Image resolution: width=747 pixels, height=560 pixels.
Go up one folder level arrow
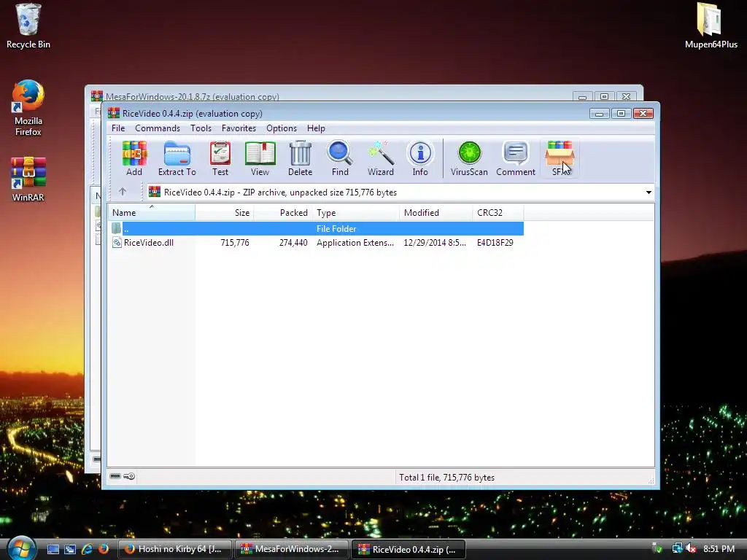coord(123,192)
